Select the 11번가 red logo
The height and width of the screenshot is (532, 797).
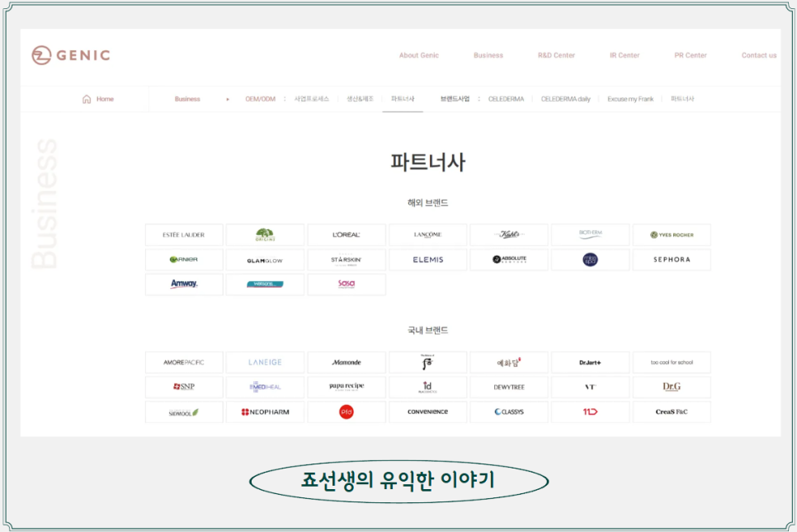590,412
